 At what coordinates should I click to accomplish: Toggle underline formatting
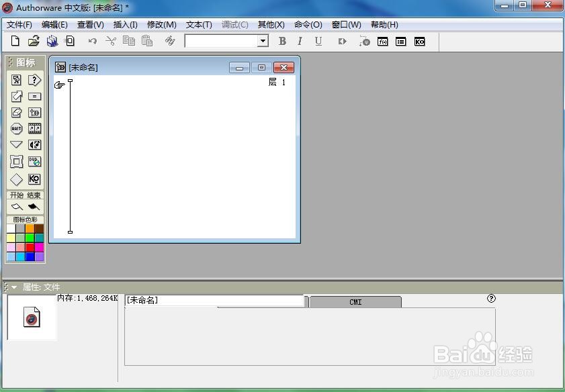click(x=318, y=42)
